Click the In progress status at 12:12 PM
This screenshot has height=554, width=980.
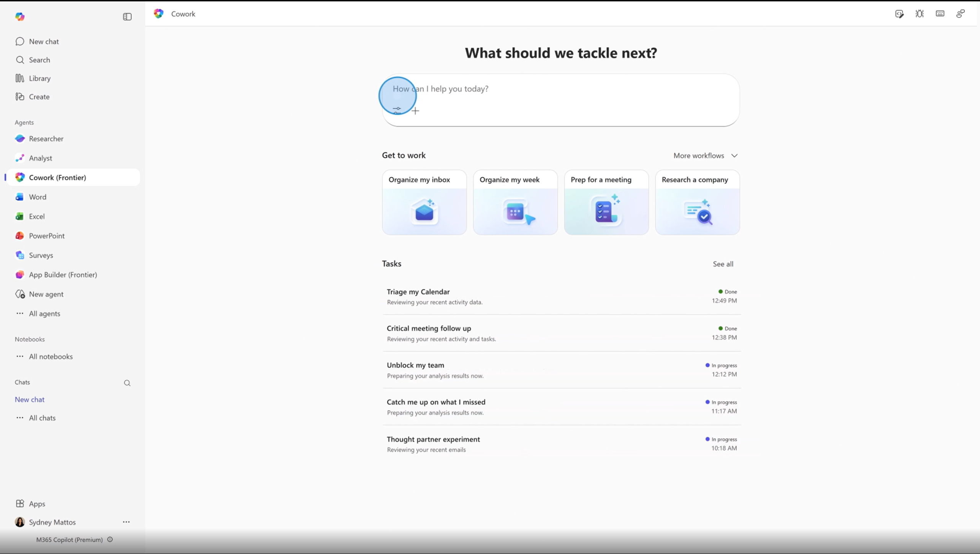click(x=721, y=365)
